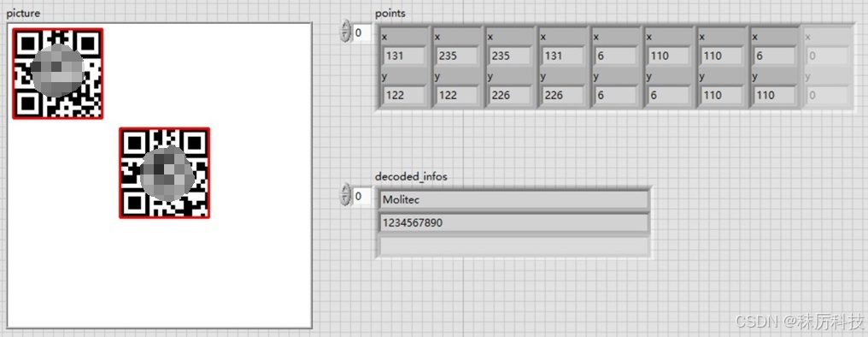The height and width of the screenshot is (337, 868).
Task: Click x value 6 paired with y 6
Action: click(616, 56)
